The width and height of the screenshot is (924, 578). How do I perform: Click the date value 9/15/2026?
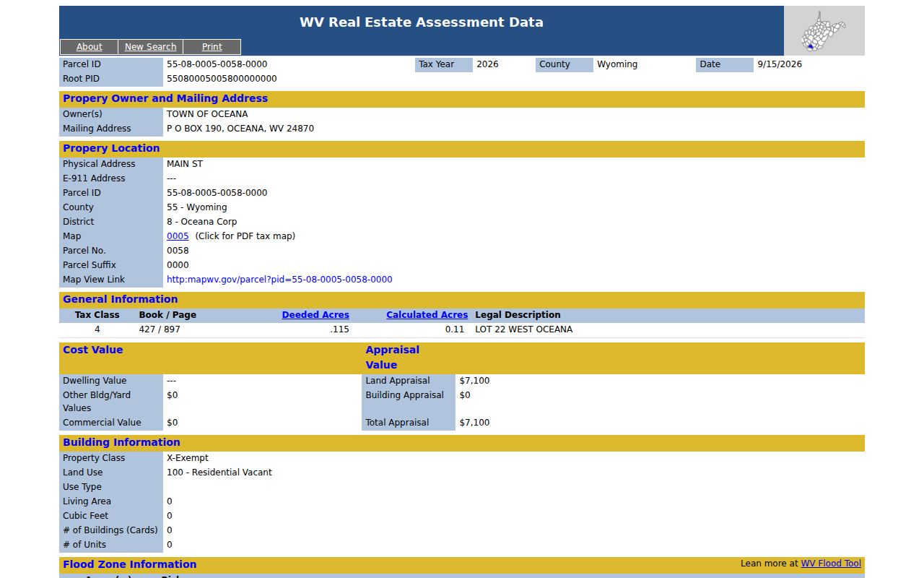click(780, 64)
